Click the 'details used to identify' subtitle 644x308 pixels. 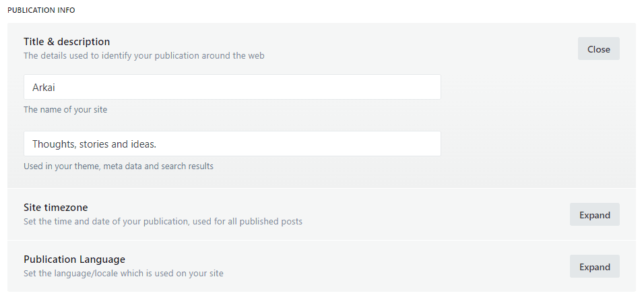click(x=143, y=55)
